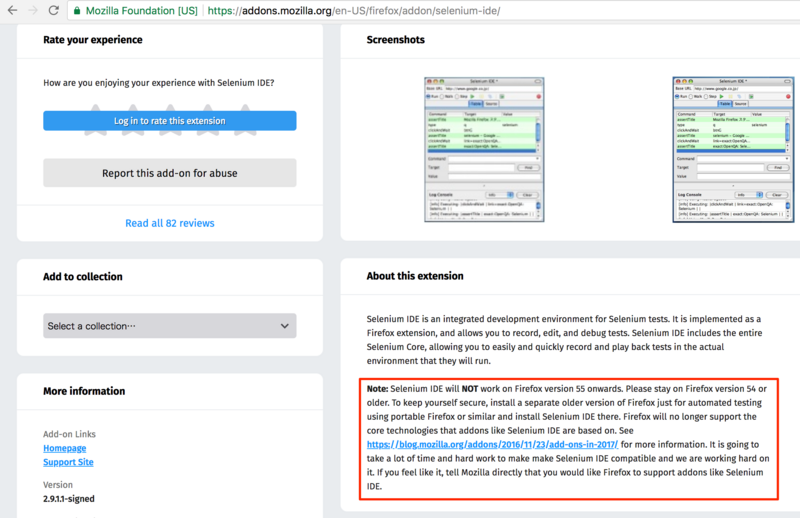This screenshot has height=518, width=800.
Task: Click the About this extension heading
Action: [415, 276]
